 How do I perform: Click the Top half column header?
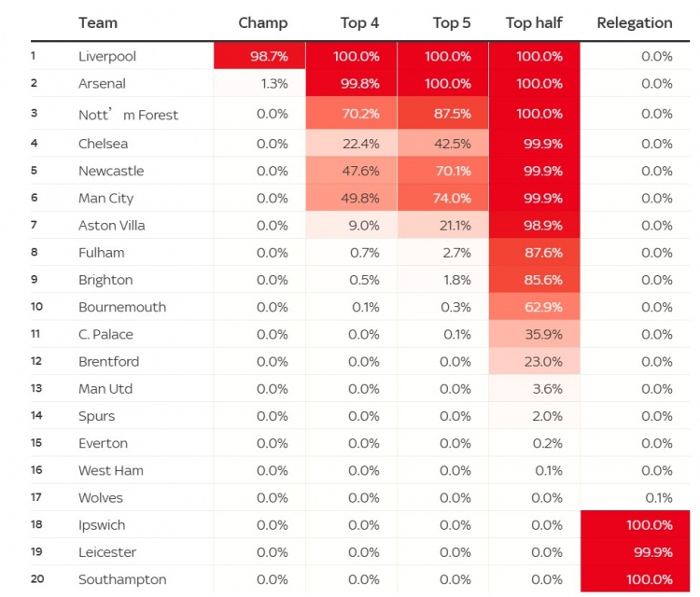click(534, 22)
